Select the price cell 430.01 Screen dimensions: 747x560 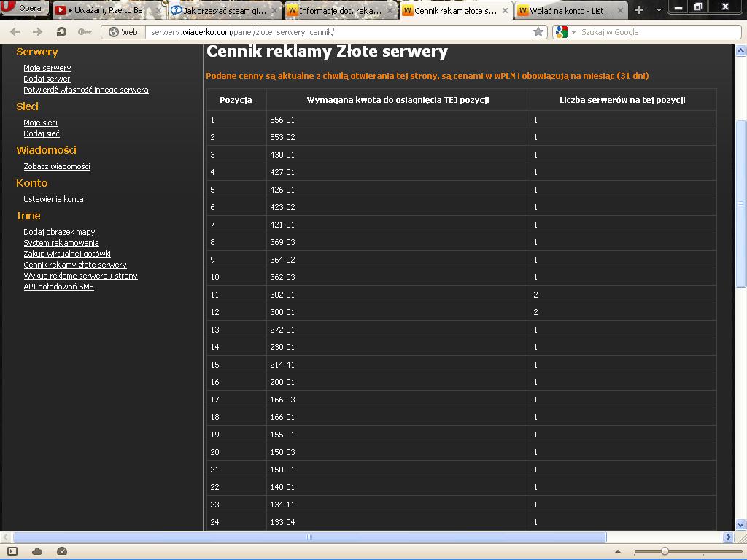[398, 155]
